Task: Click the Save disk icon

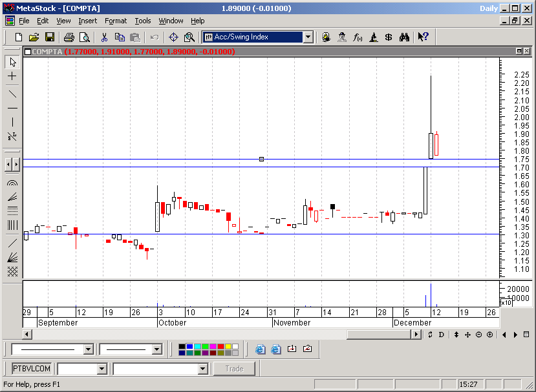Action: (x=49, y=37)
